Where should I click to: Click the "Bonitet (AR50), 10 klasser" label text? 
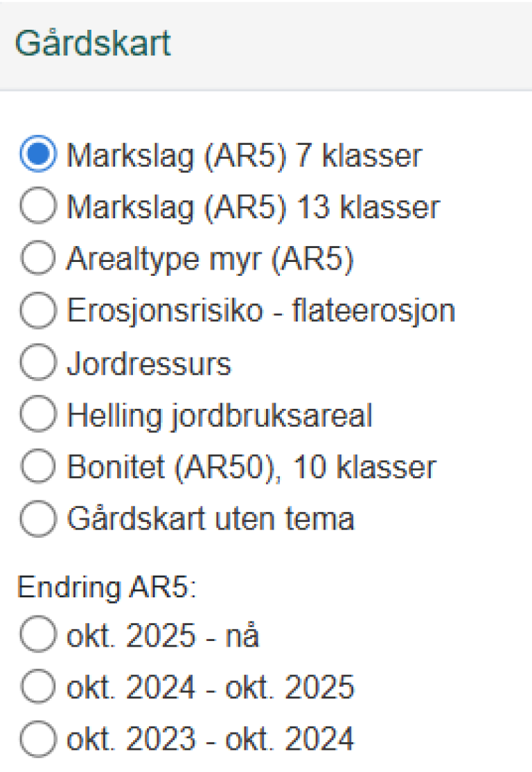(251, 467)
